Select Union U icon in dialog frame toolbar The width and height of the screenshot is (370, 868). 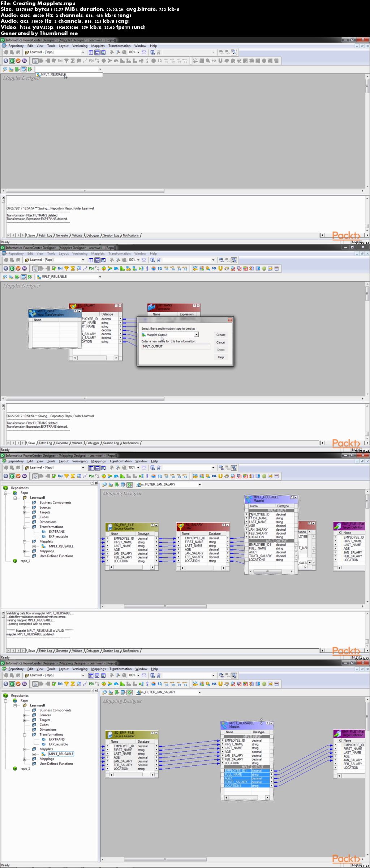(220, 268)
